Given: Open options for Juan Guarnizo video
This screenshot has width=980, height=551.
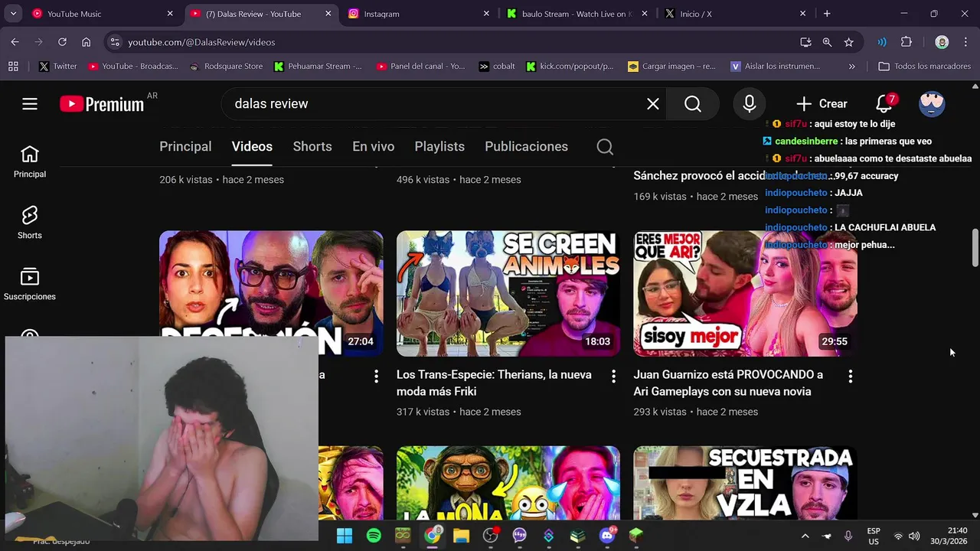Looking at the screenshot, I should point(851,376).
